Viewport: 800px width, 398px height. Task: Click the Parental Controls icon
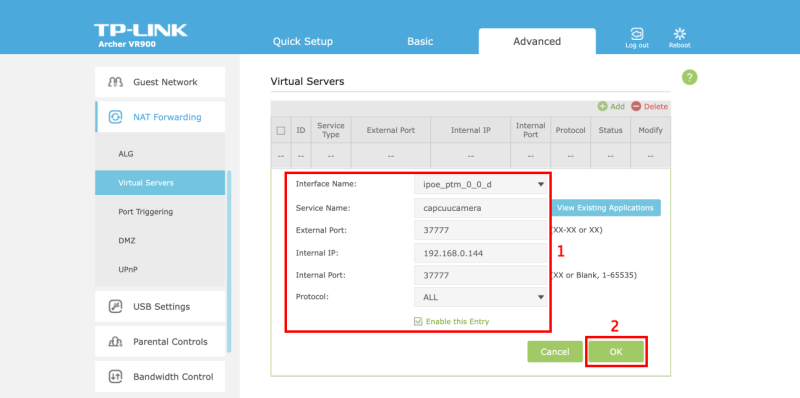tap(116, 342)
